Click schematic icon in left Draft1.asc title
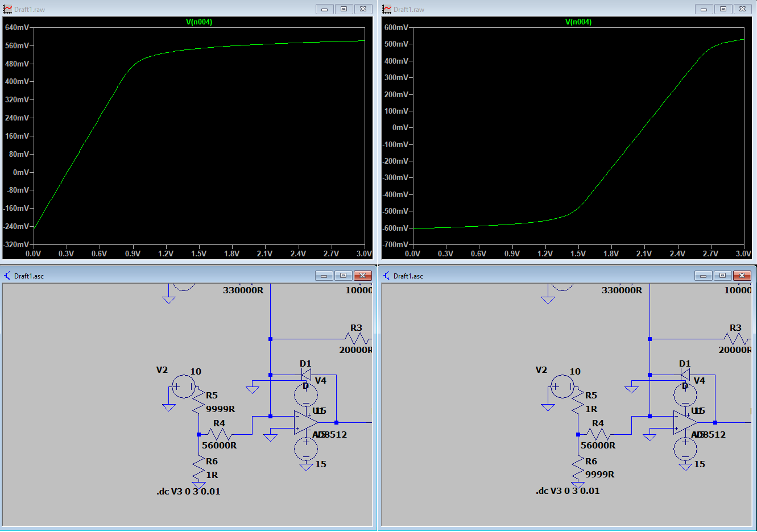 7,276
